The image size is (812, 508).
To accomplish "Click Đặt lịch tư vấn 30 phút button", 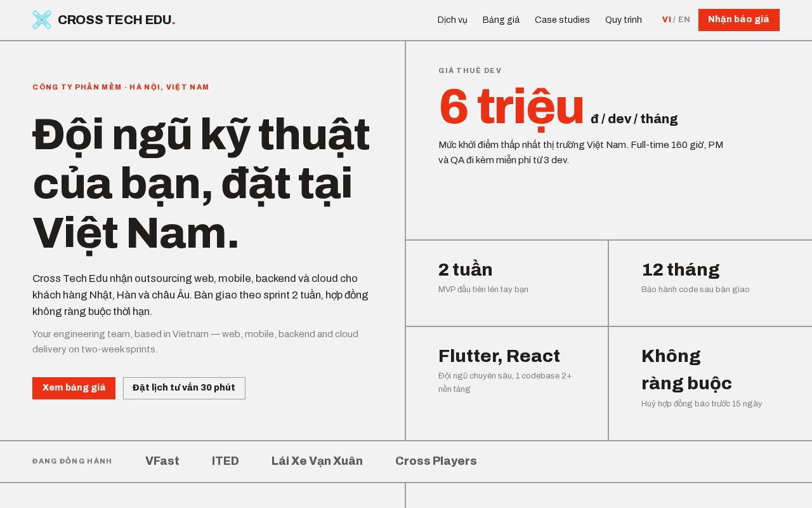I will [x=184, y=388].
